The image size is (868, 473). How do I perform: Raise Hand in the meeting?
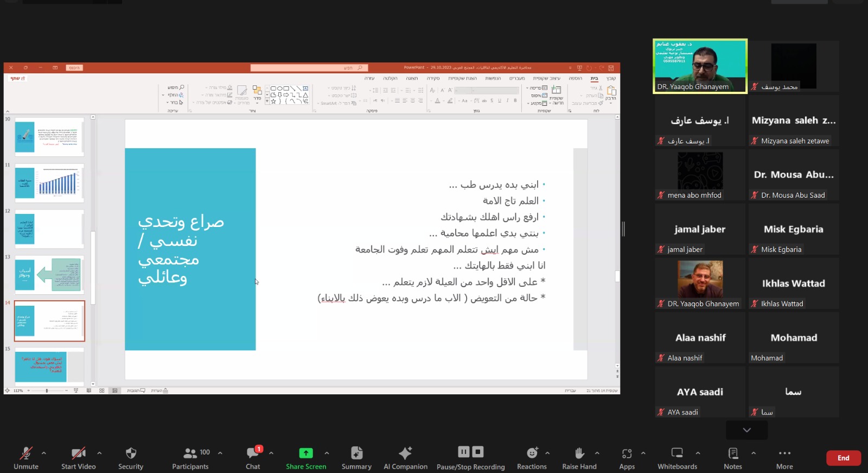point(579,453)
